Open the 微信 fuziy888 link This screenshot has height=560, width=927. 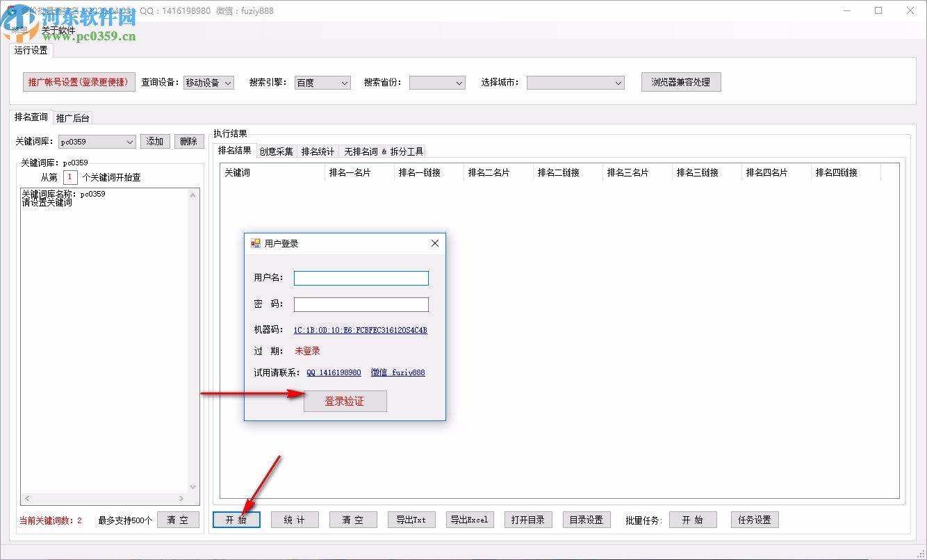click(x=398, y=372)
